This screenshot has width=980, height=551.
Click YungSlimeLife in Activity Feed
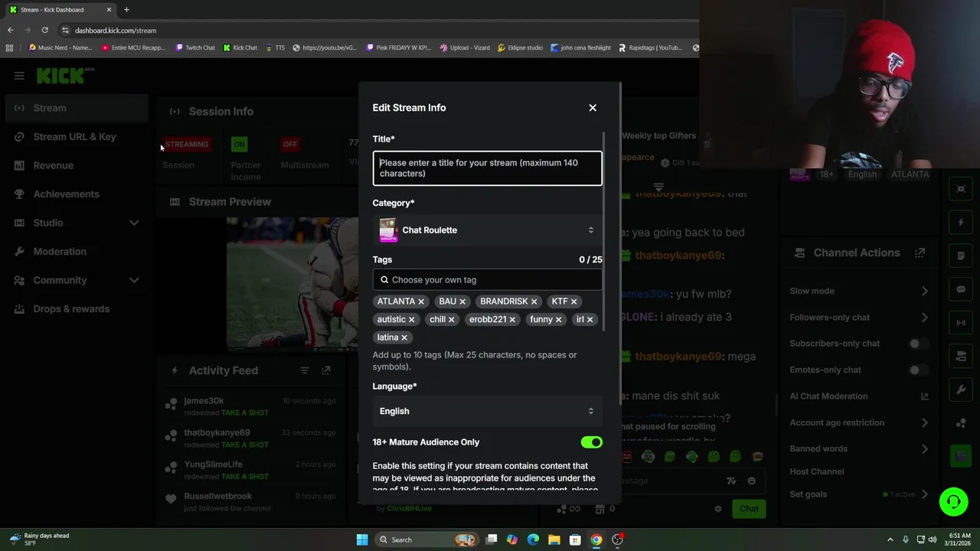click(x=213, y=465)
